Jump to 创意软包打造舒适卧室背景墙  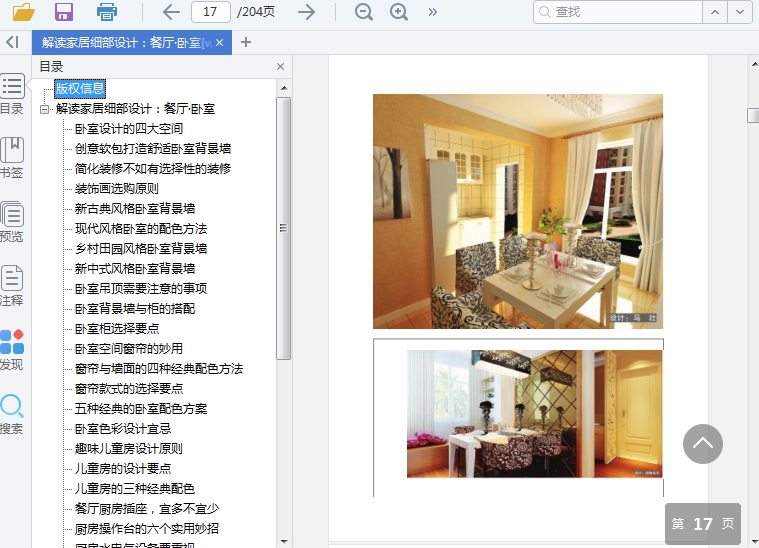153,149
